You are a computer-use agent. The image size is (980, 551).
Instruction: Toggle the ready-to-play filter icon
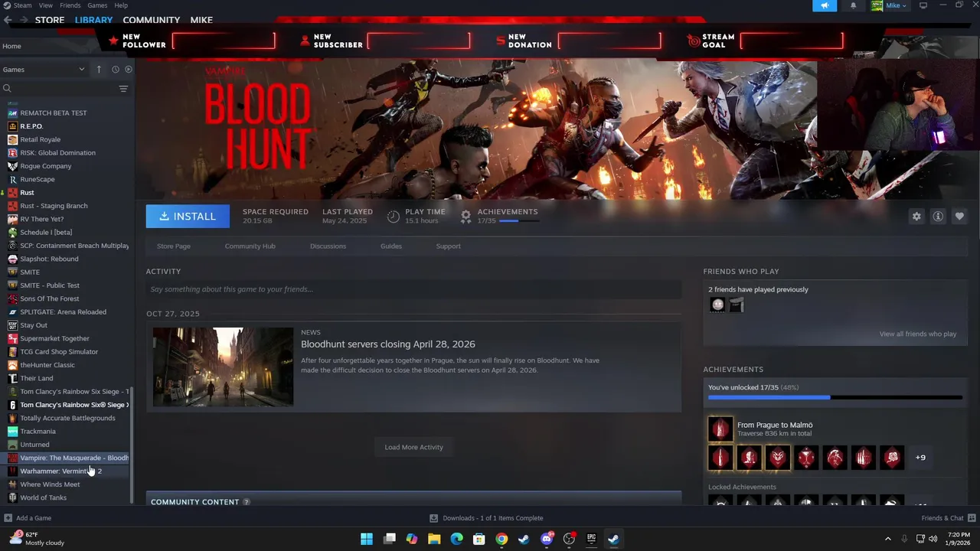[128, 70]
